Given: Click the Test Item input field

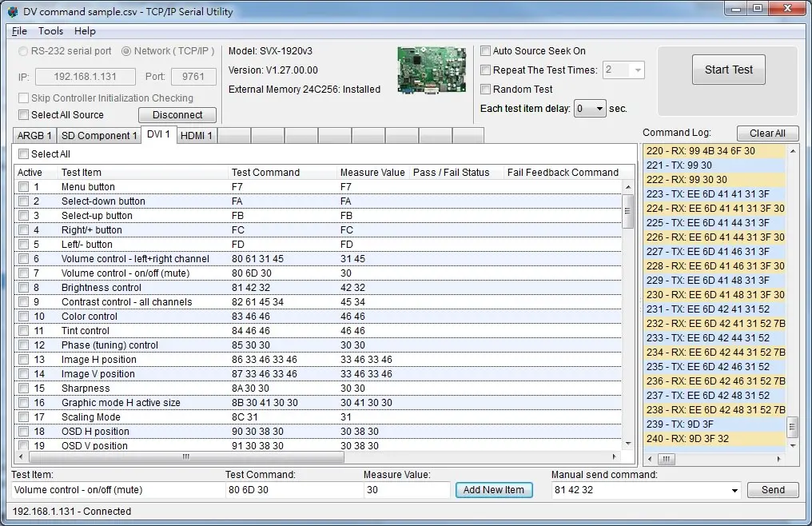Looking at the screenshot, I should pos(117,490).
